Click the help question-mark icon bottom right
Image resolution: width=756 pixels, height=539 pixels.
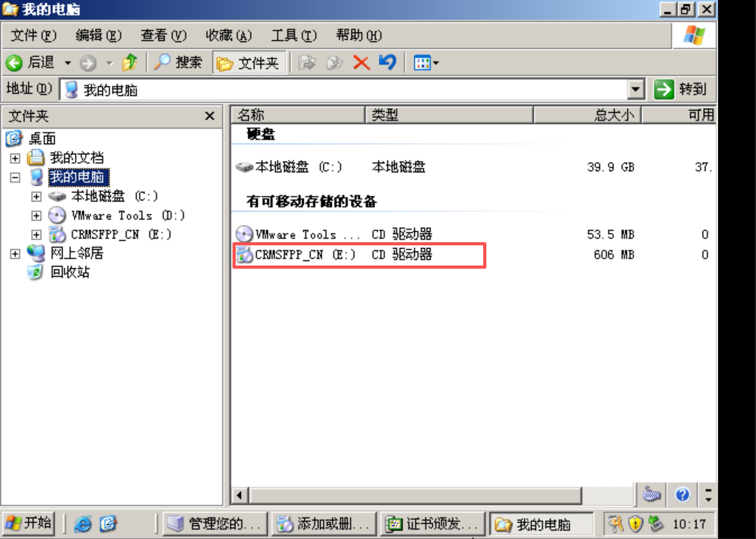click(682, 495)
